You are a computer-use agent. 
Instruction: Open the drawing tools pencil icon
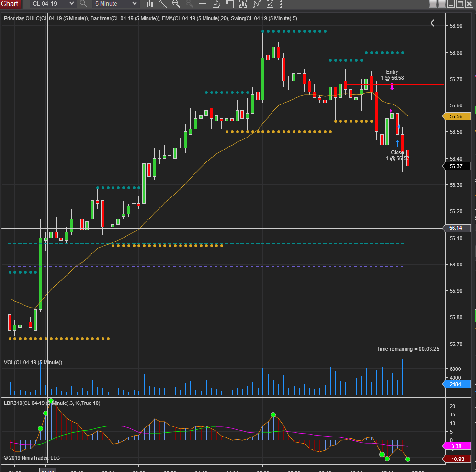tap(163, 4)
